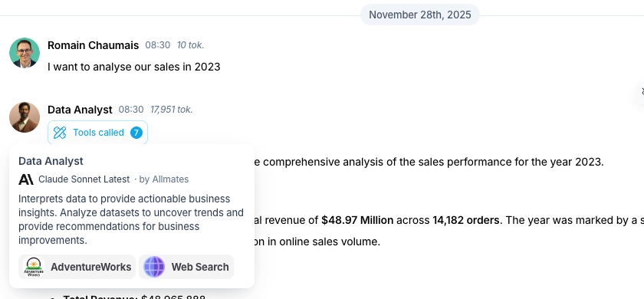Open the AdventureWorks tool chip label
Viewport: 644px width, 299px height.
90,267
